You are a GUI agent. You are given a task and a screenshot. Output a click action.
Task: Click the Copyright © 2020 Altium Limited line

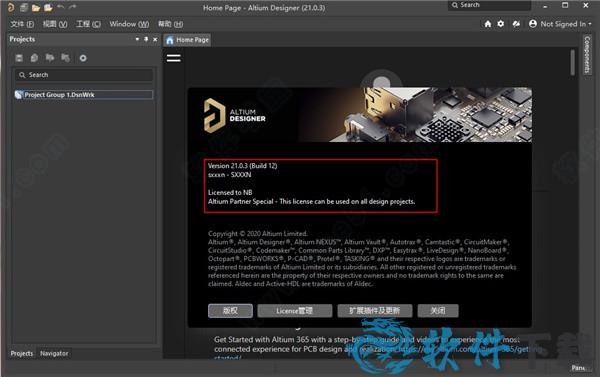pyautogui.click(x=258, y=233)
